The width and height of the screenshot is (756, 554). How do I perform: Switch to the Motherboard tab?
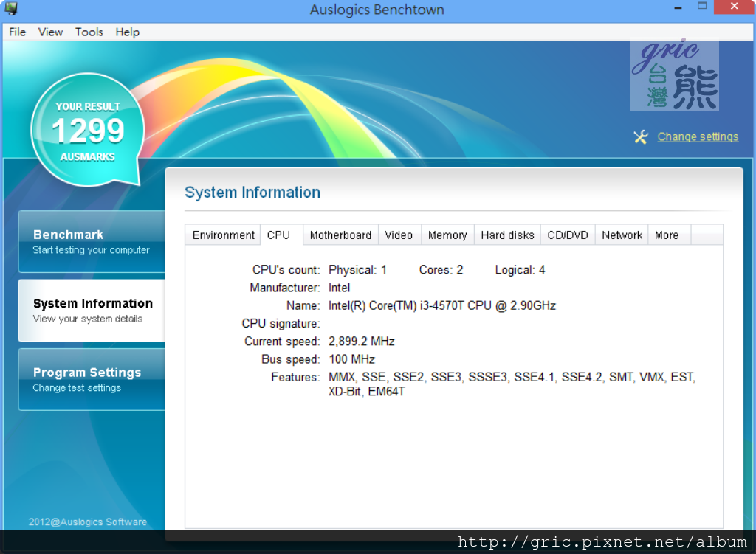pos(340,235)
